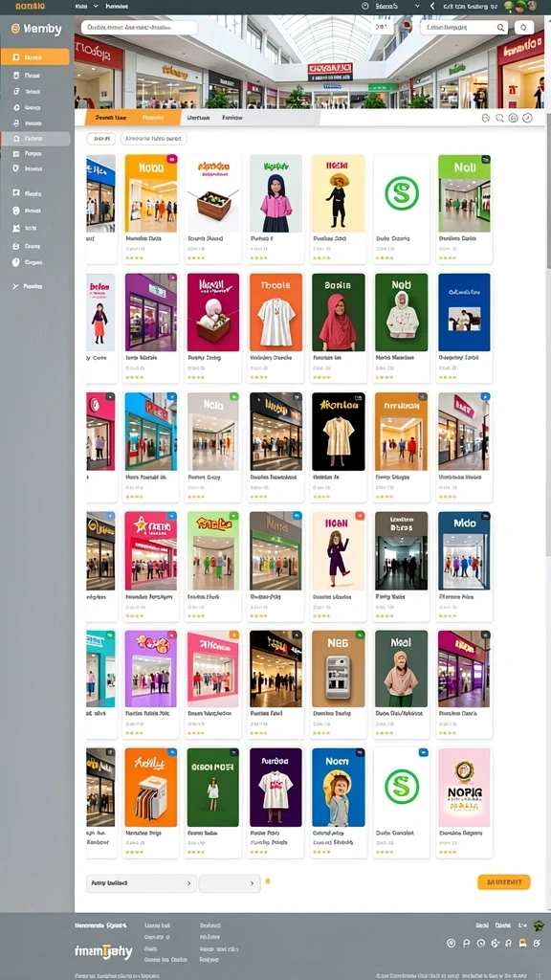The width and height of the screenshot is (551, 980).
Task: Open the card showing a woman in a pink shirt
Action: click(x=275, y=209)
